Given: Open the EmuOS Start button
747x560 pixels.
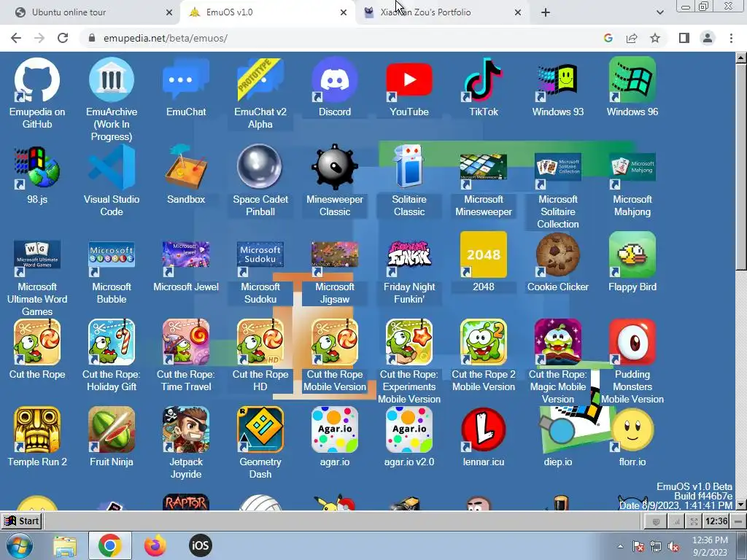Looking at the screenshot, I should [x=22, y=521].
